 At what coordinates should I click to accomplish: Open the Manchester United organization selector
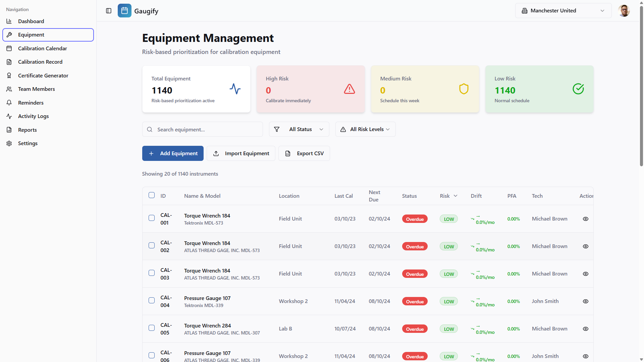[563, 11]
